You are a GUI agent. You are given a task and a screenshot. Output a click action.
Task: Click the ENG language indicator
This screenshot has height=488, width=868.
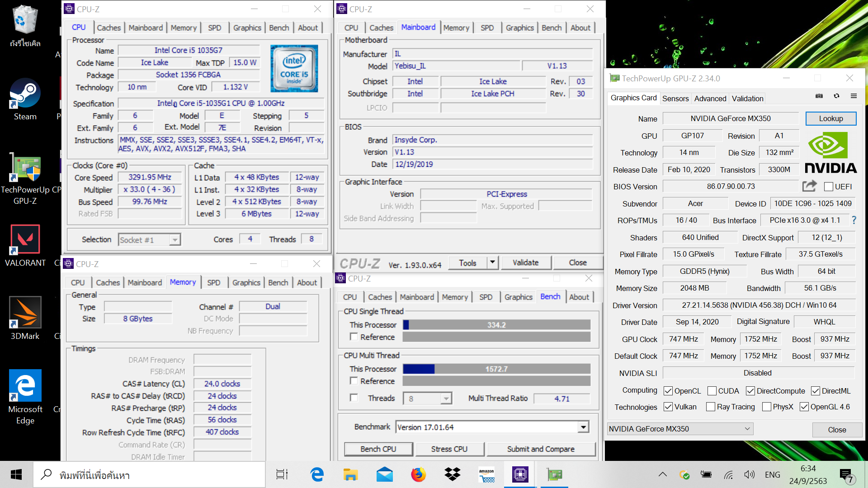click(x=772, y=474)
